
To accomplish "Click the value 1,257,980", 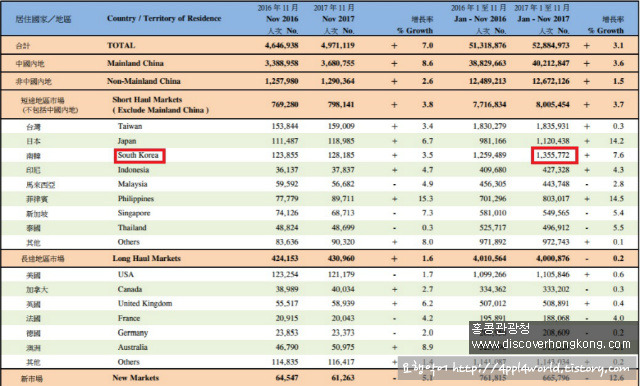I will [x=282, y=81].
